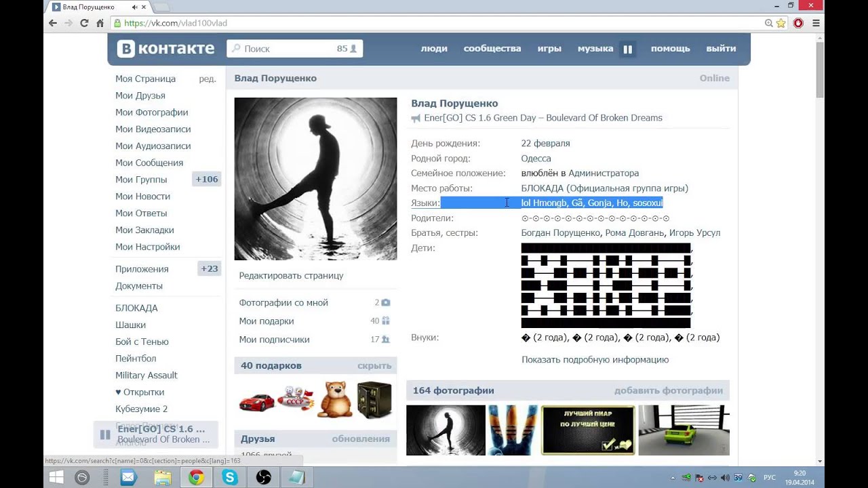This screenshot has width=868, height=488.
Task: Click the +106 groups counter
Action: pyautogui.click(x=207, y=180)
